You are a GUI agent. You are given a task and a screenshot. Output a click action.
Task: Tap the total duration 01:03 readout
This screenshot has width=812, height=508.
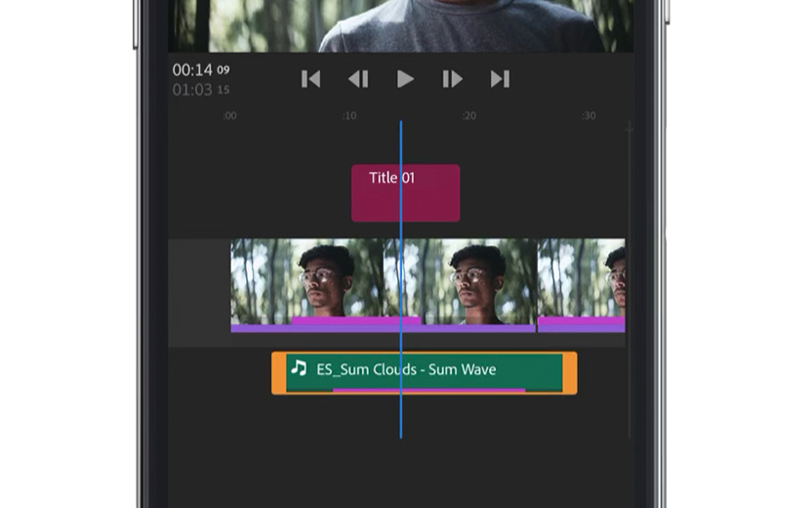[x=200, y=90]
